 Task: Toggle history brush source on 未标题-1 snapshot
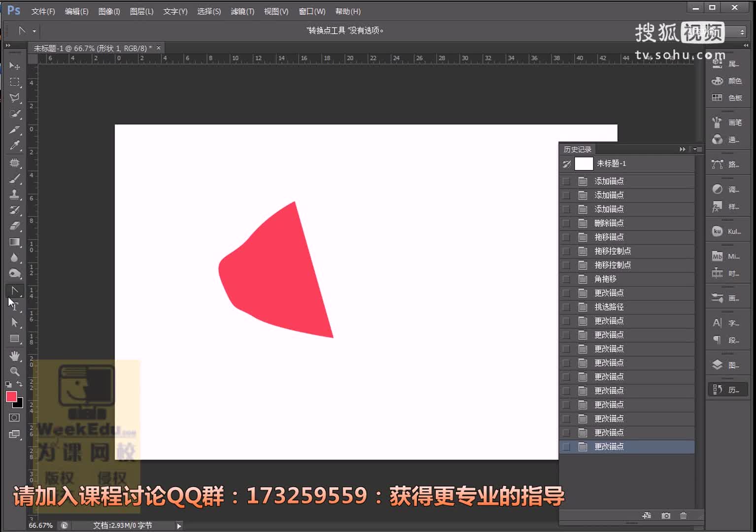pos(567,164)
